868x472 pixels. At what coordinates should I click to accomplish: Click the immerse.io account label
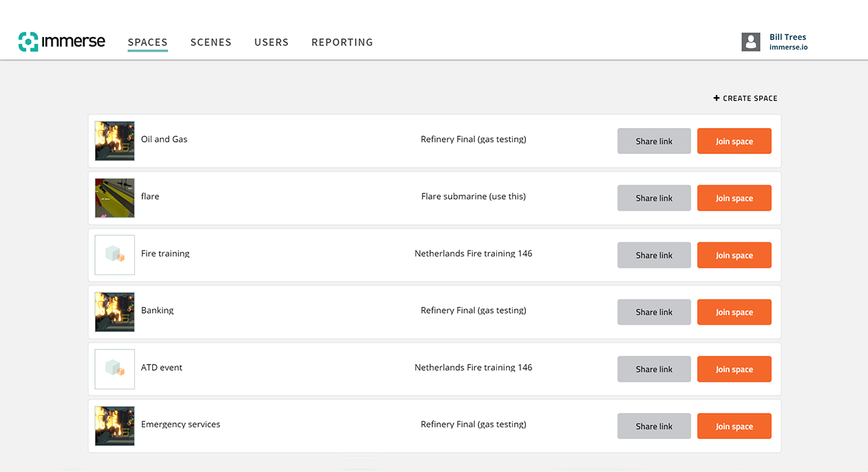788,47
